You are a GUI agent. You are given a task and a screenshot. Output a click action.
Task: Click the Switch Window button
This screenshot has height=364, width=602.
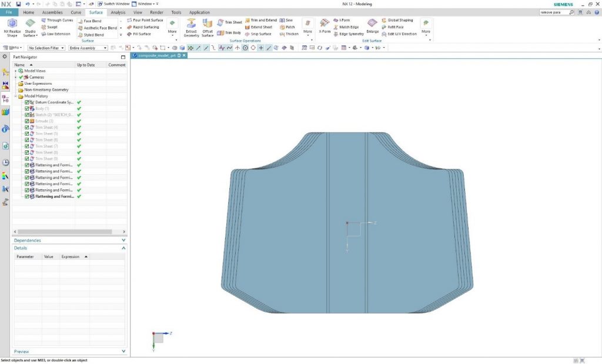[x=113, y=4]
